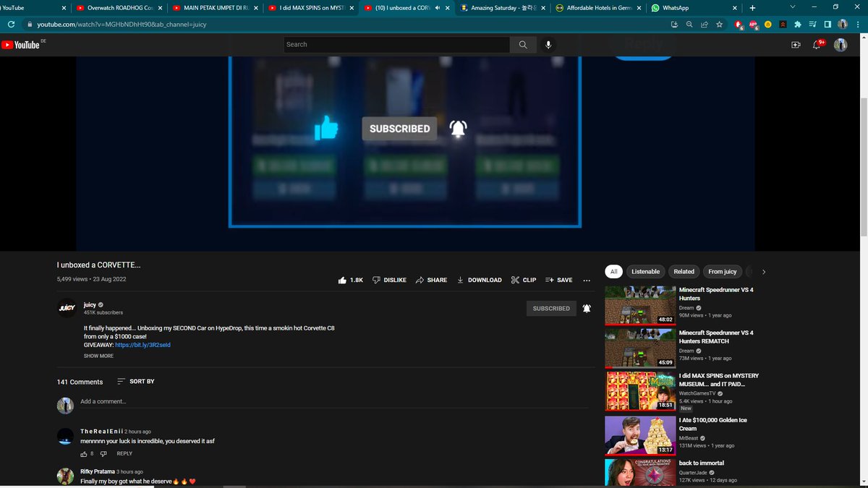Open Minecraft Speedrunner REMATCH 45:09 thumbnail
Viewport: 868px width, 488px height.
point(640,348)
